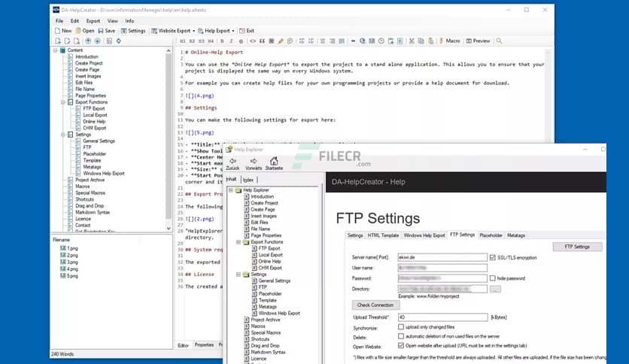Click the Upload Threshold field
629x364 pixels.
coord(443,317)
